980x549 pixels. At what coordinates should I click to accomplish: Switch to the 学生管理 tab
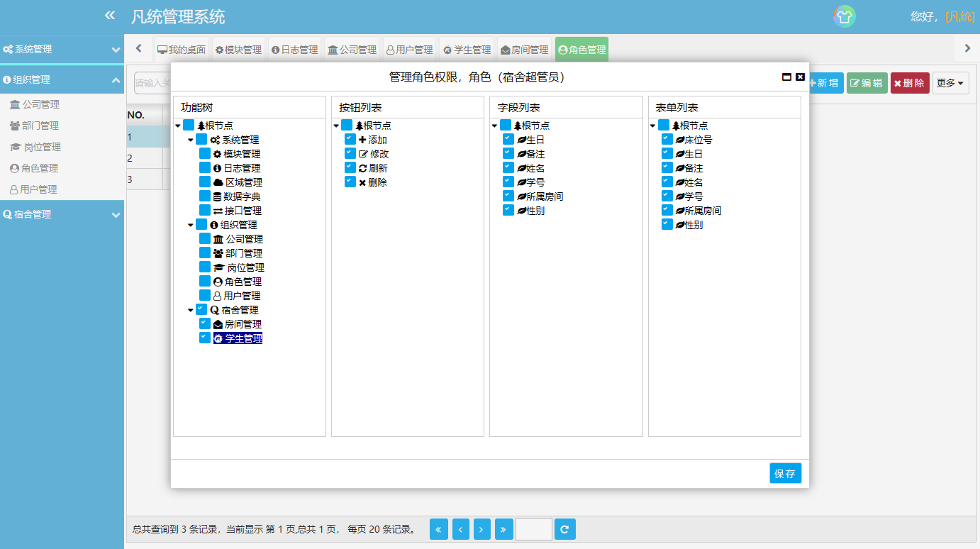pos(467,50)
